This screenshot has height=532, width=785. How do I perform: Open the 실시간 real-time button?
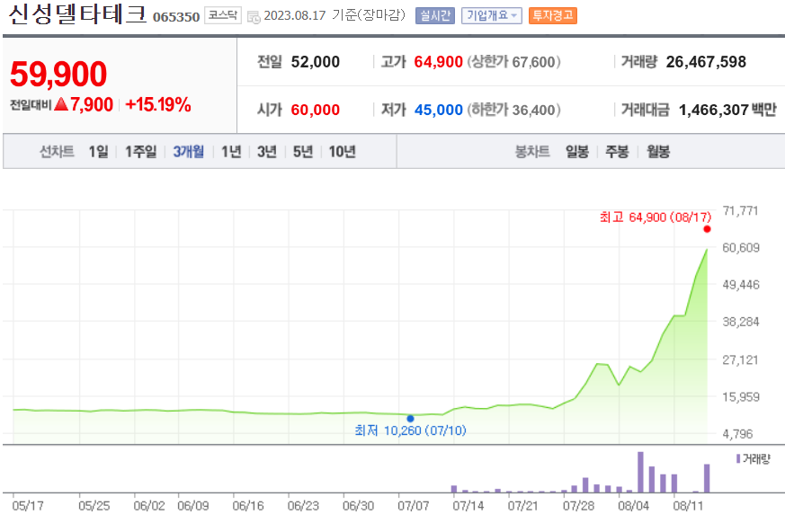click(x=435, y=16)
